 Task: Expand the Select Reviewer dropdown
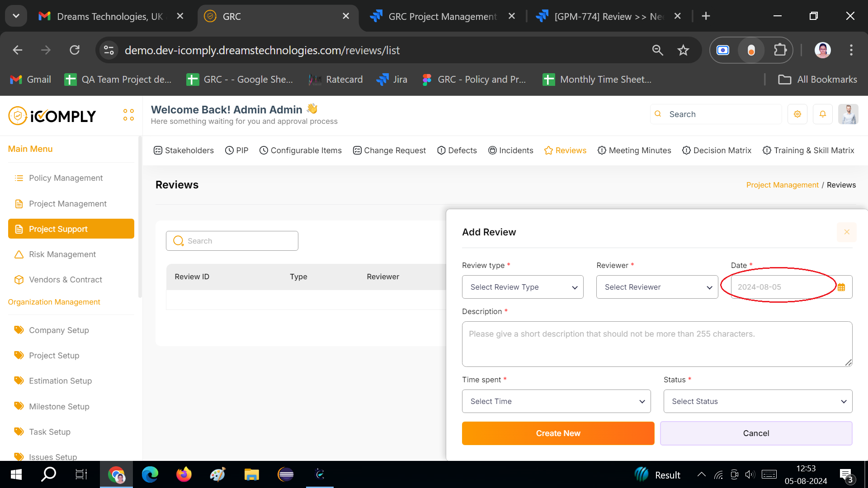[x=657, y=287]
